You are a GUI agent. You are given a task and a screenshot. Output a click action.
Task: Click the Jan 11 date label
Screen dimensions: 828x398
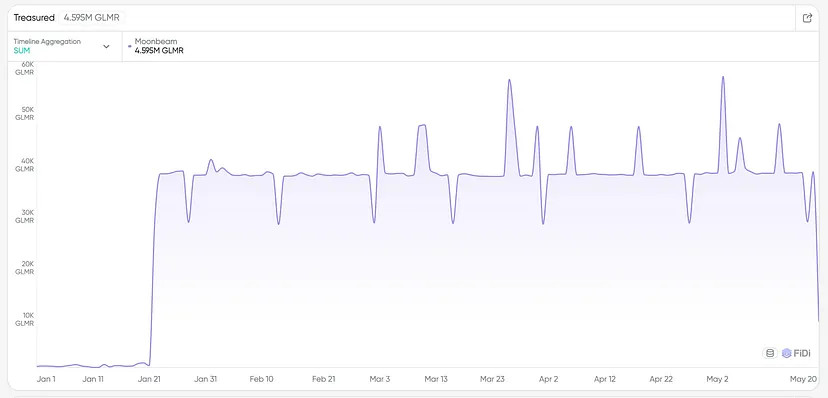93,379
